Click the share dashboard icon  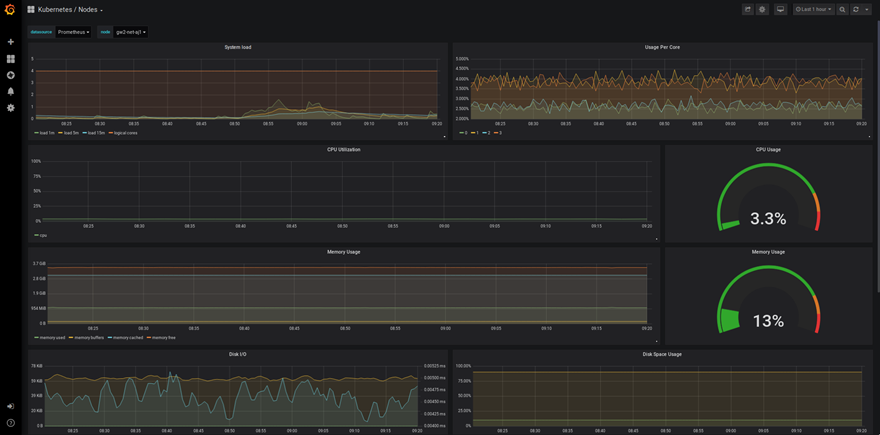point(747,9)
